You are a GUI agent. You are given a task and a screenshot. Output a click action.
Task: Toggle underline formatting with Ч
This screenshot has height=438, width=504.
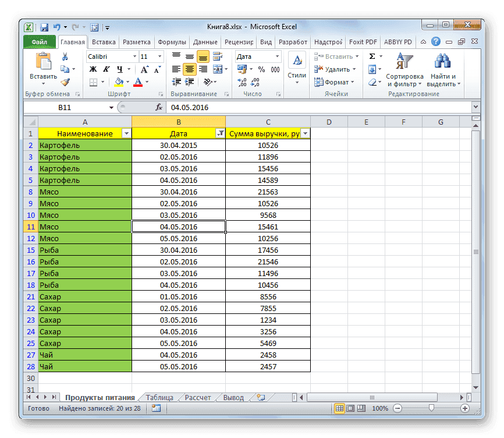(x=120, y=68)
